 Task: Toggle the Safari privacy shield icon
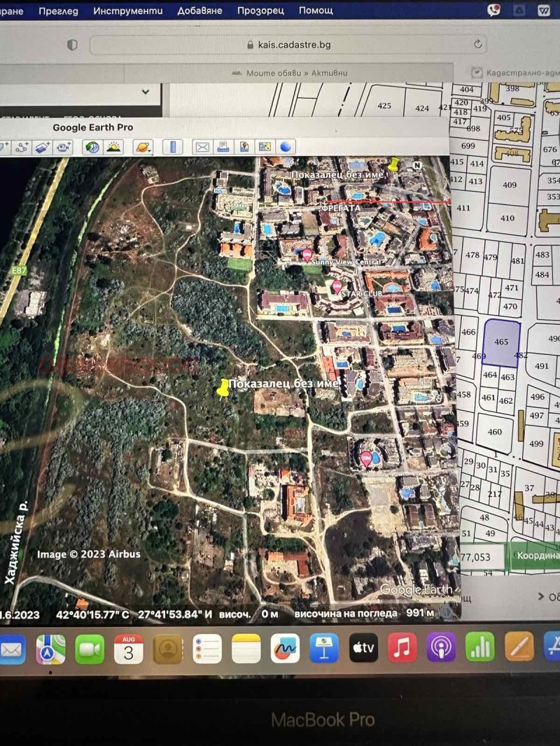tap(72, 45)
